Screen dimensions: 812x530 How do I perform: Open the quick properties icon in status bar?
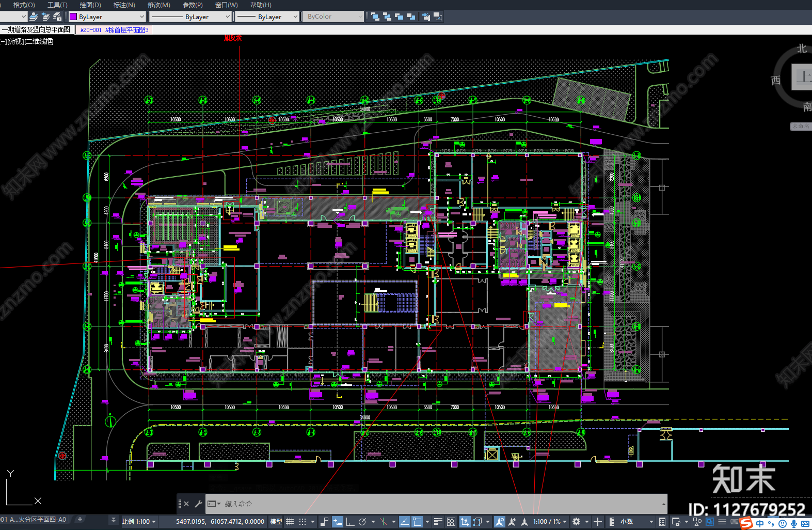(x=662, y=522)
